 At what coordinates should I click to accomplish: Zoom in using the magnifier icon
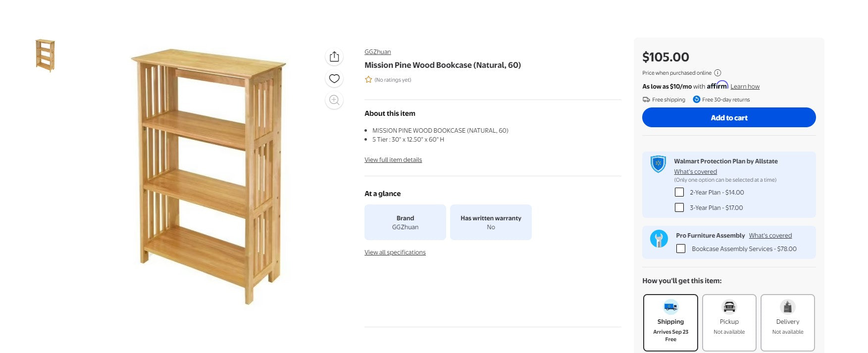click(334, 100)
